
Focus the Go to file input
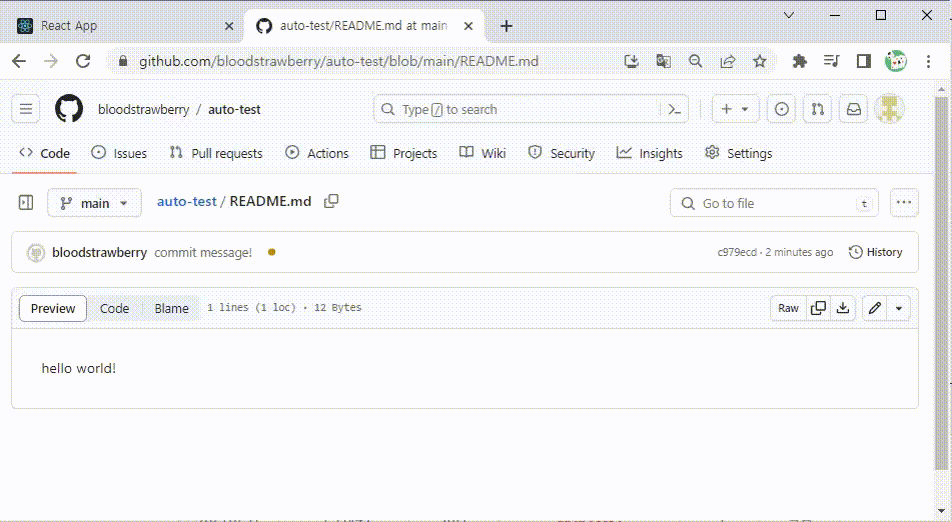pyautogui.click(x=774, y=203)
